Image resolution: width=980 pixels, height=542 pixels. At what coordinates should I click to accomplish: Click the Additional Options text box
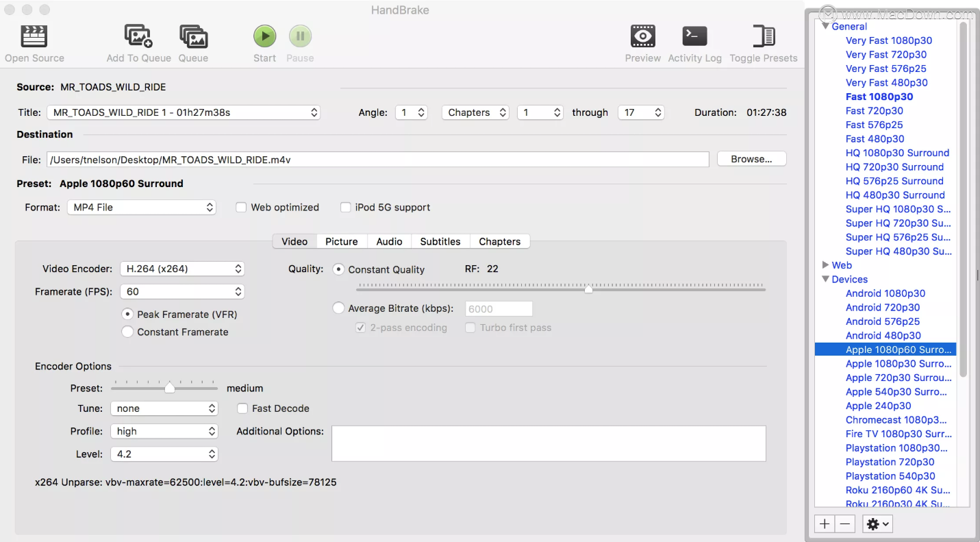point(549,443)
